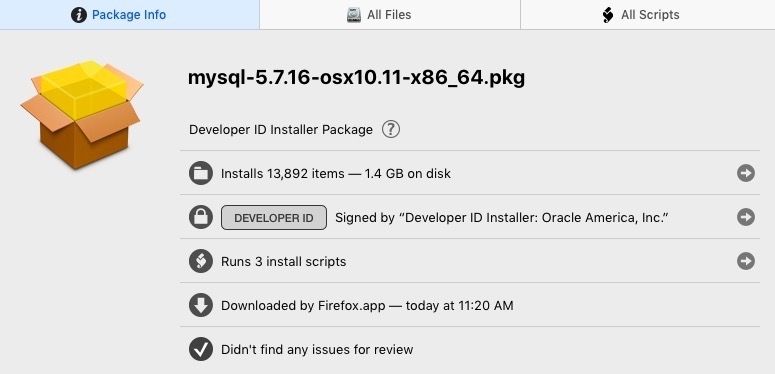775x374 pixels.
Task: Click the download arrow icon
Action: coord(201,305)
